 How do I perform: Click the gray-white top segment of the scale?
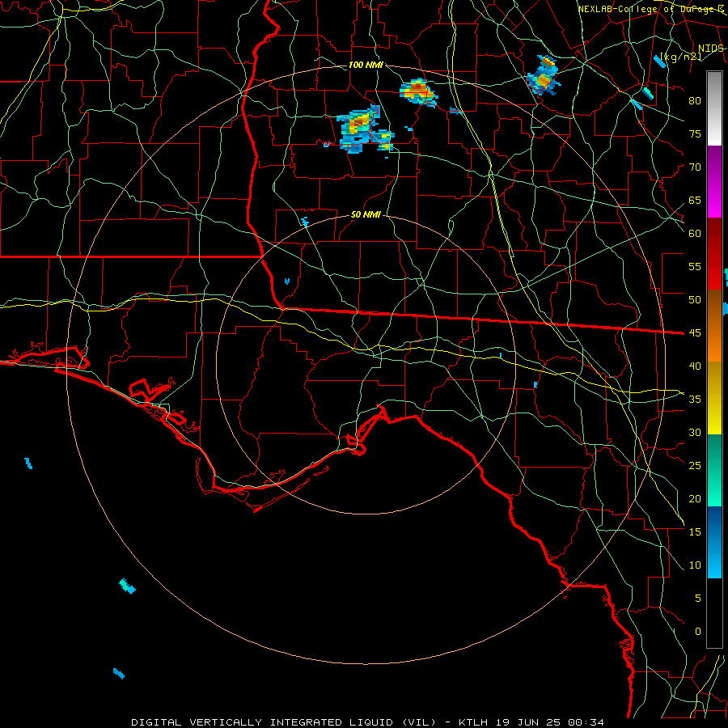714,108
